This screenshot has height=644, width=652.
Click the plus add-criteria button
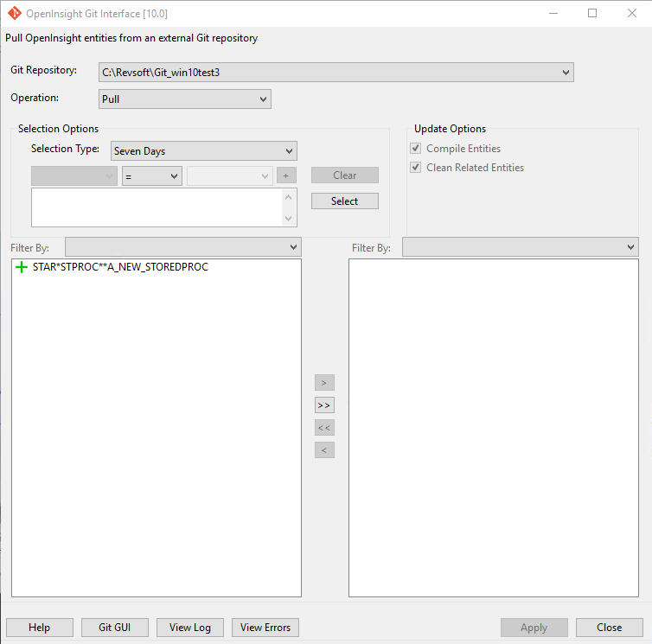pyautogui.click(x=286, y=175)
